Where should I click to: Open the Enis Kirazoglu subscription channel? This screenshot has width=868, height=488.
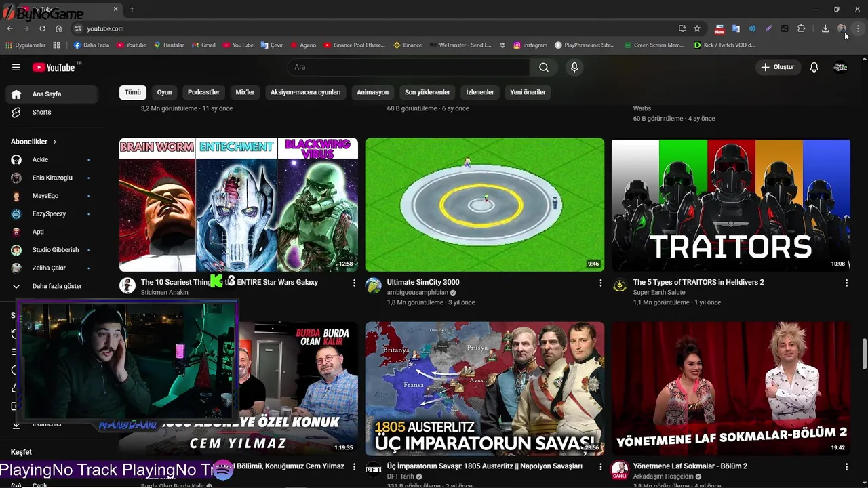coord(52,178)
